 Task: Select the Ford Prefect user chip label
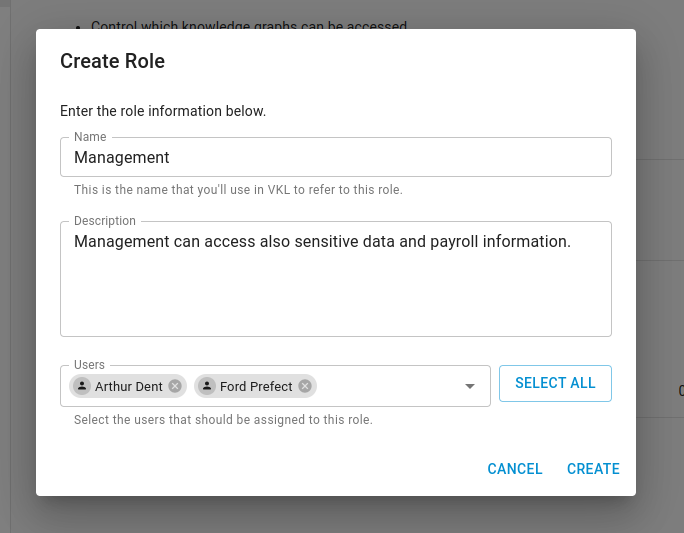pos(256,386)
